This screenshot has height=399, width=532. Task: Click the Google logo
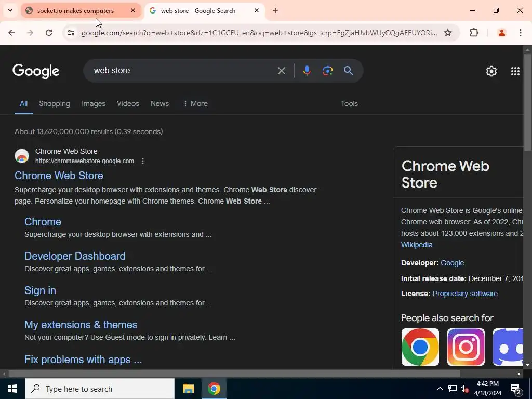coord(36,71)
